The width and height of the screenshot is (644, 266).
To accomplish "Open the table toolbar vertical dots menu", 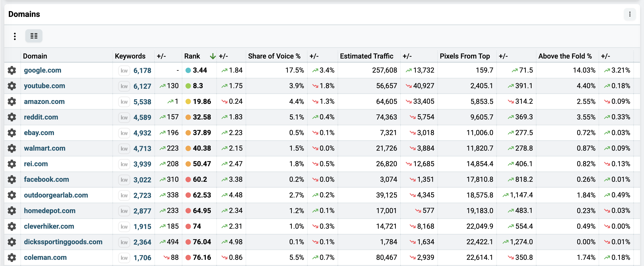I will [x=15, y=36].
